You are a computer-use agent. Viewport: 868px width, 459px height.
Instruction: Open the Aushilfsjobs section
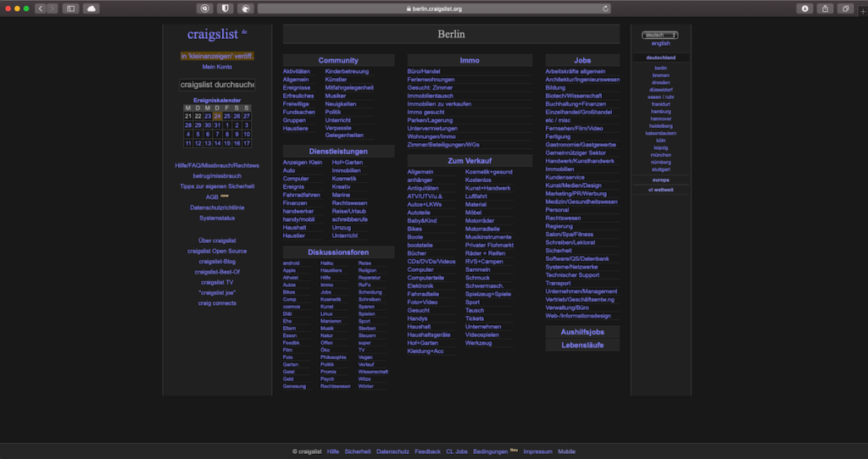582,332
